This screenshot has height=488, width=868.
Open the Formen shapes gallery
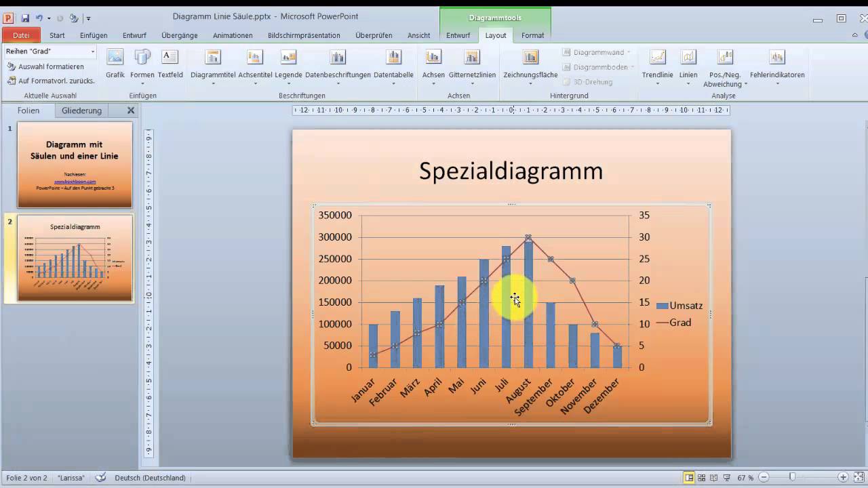coord(142,68)
